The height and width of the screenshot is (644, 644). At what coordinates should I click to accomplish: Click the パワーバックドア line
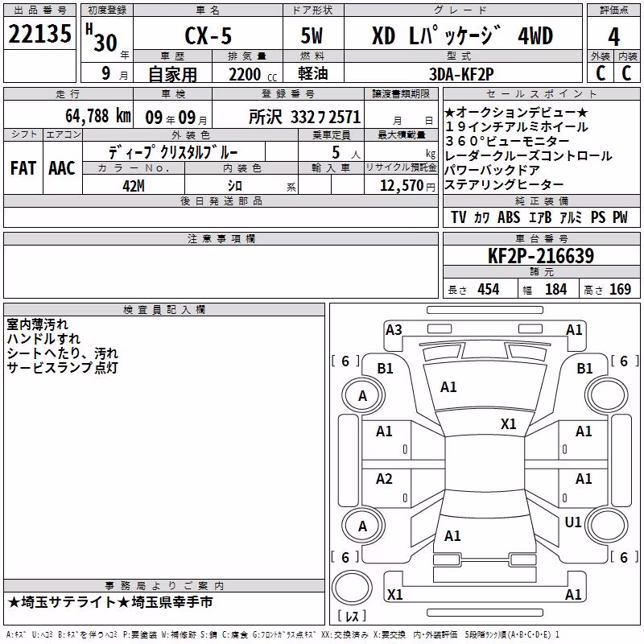pyautogui.click(x=492, y=170)
